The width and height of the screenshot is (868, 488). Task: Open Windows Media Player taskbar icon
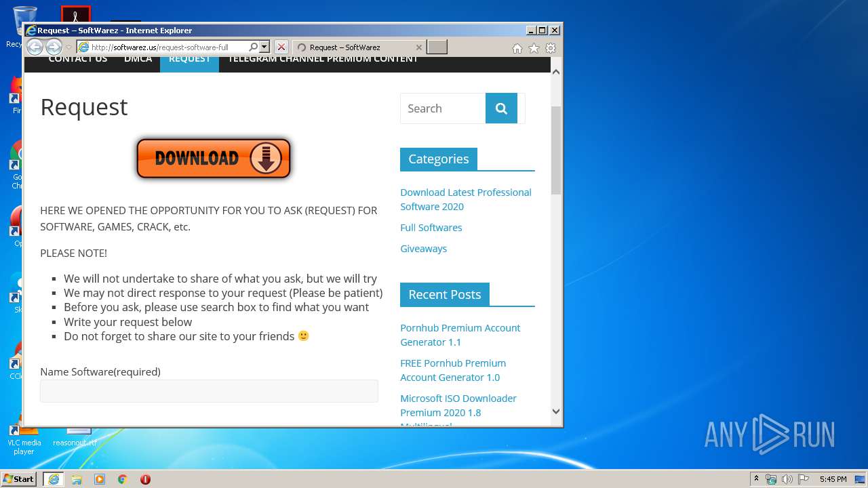[x=100, y=479]
